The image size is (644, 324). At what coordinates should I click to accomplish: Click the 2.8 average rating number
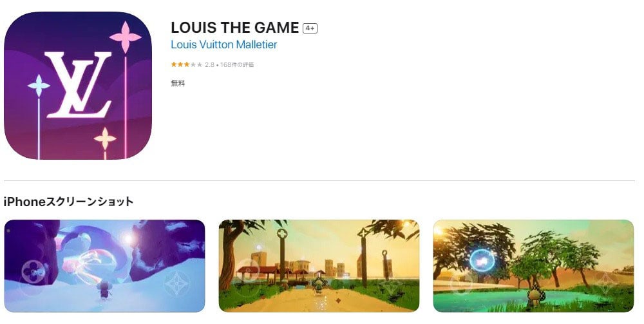(x=209, y=64)
